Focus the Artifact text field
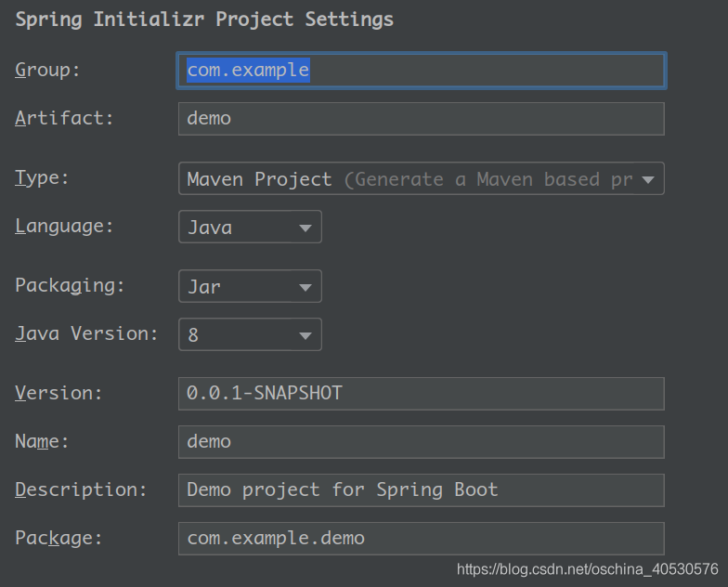Screen dimensions: 728x587 421,119
